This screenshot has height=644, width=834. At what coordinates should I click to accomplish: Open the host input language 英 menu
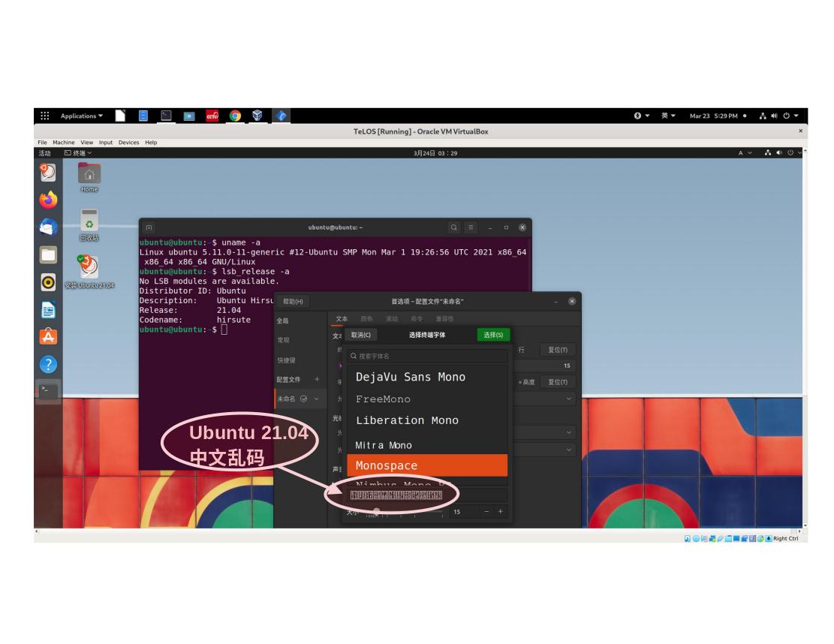pyautogui.click(x=668, y=116)
